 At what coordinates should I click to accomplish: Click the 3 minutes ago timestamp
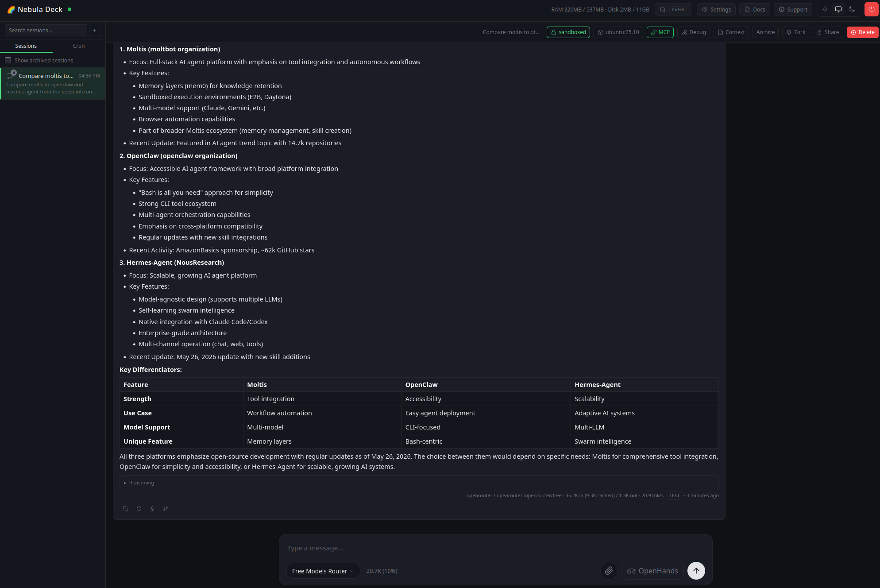click(x=702, y=496)
